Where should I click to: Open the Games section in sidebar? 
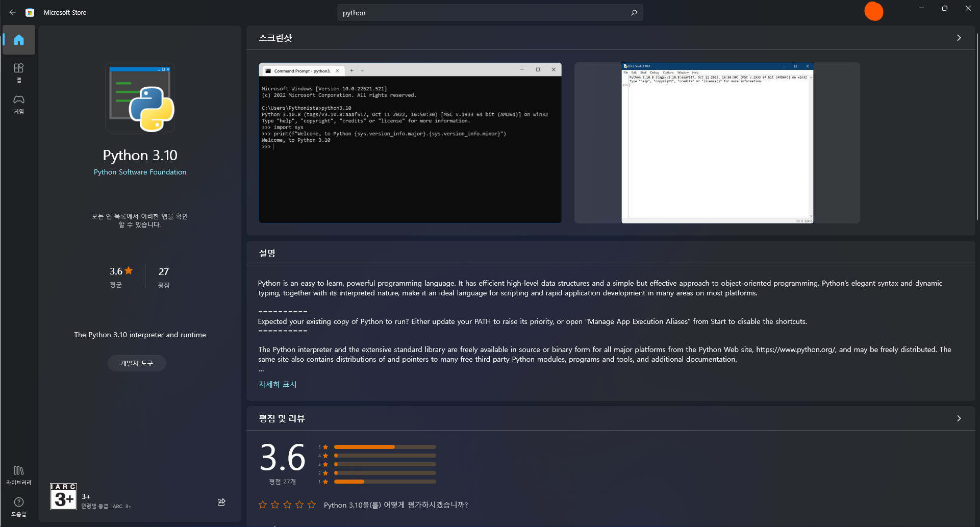point(19,104)
